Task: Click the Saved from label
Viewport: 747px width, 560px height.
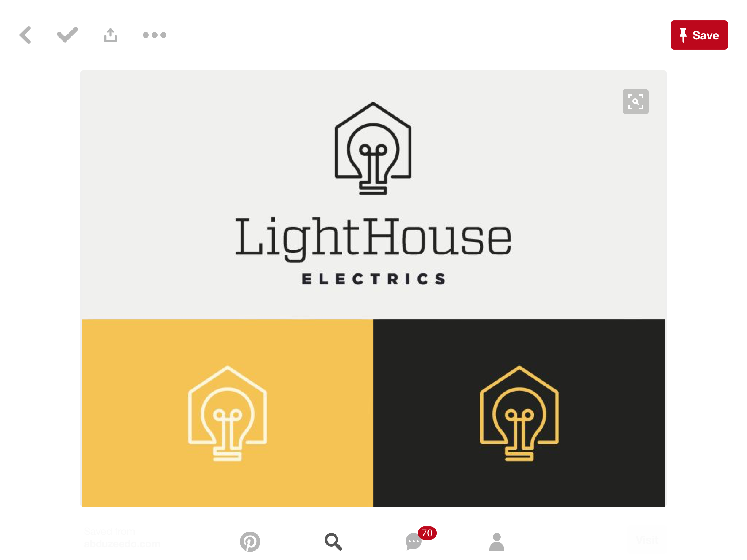Action: point(109,532)
